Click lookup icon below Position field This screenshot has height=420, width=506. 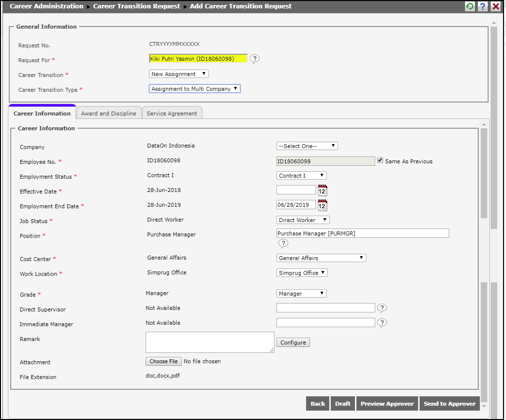pyautogui.click(x=283, y=243)
